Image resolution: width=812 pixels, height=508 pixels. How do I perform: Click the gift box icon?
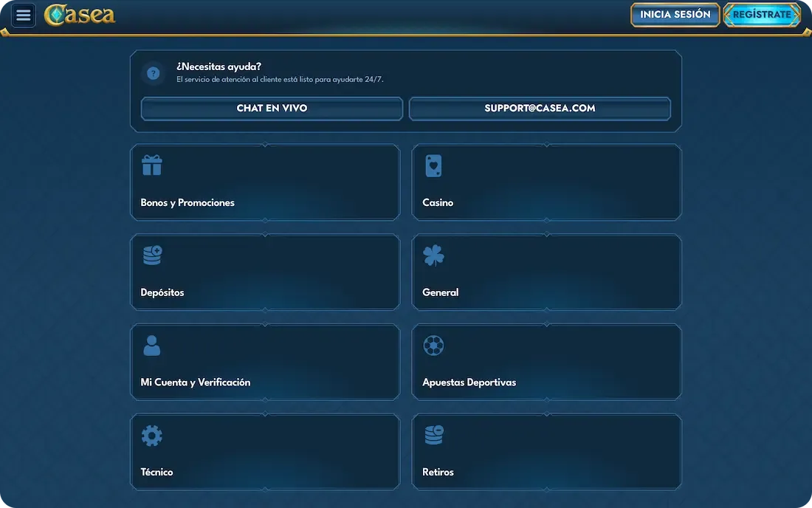(x=152, y=165)
